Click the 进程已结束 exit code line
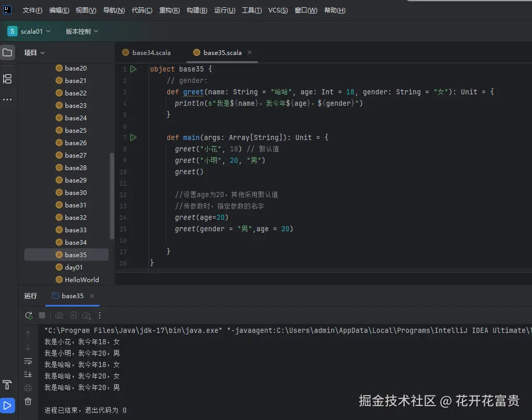 [x=86, y=410]
